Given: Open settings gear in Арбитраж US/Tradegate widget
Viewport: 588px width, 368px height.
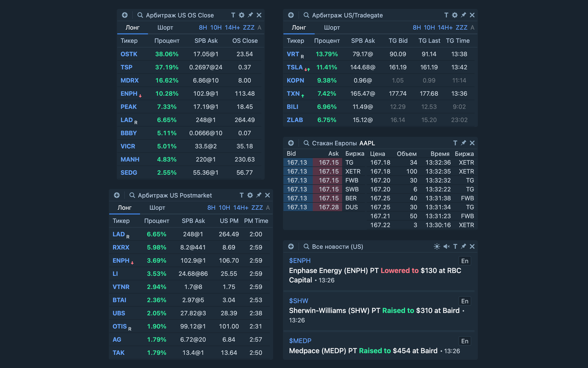Looking at the screenshot, I should [455, 15].
